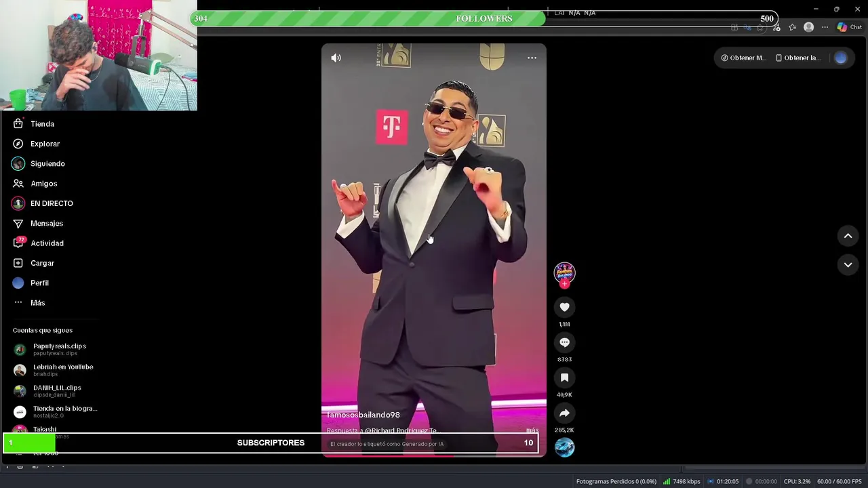The image size is (868, 488).
Task: Click the 7498 kbps bitrate status entry
Action: click(x=681, y=481)
